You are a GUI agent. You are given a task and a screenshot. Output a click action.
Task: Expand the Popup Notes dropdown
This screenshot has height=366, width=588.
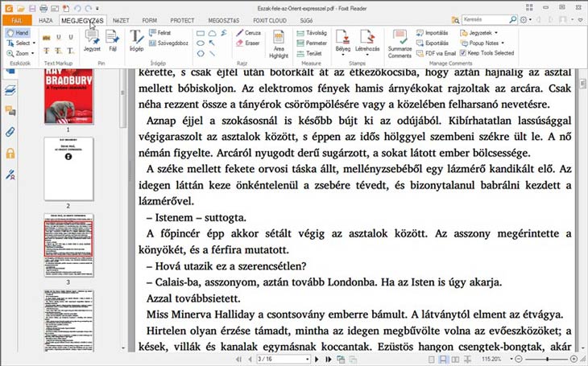pyautogui.click(x=503, y=43)
